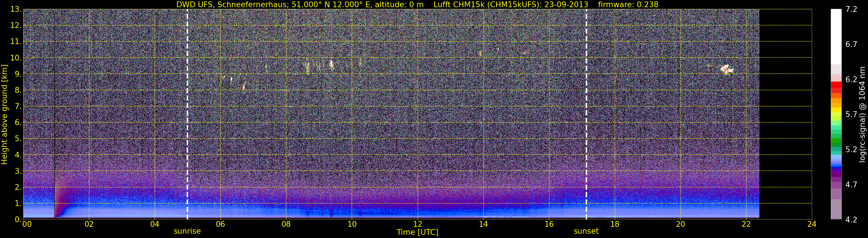Click the time axis tick label "08"
868x238 pixels.
pyautogui.click(x=286, y=224)
